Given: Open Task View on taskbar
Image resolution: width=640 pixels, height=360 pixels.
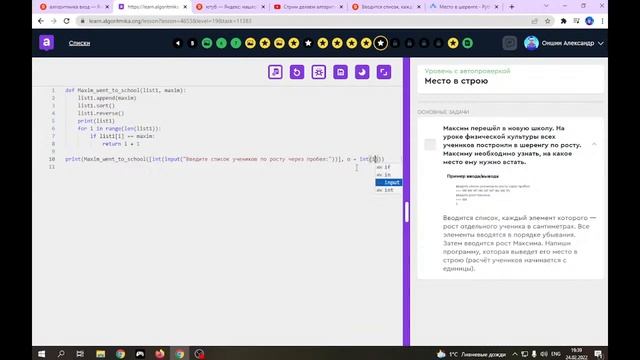Looking at the screenshot, I should (x=80, y=354).
